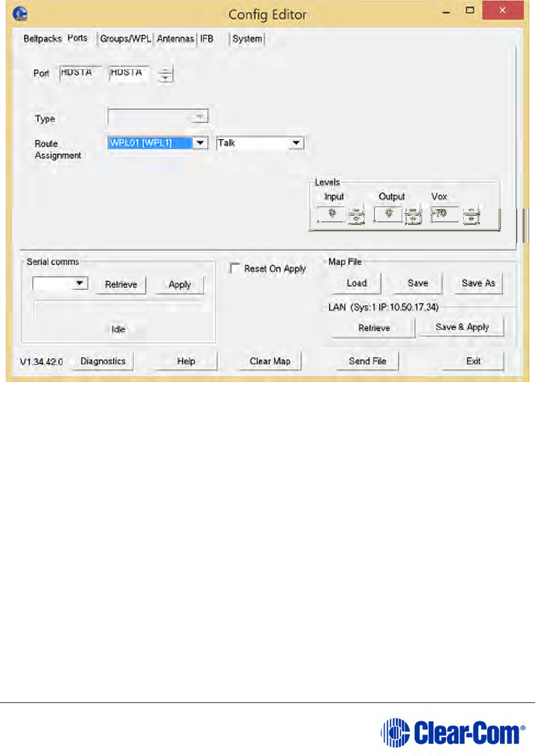Click the LAN (Sys:1 IP:10.50.17.34) label
535x756 pixels.
click(x=383, y=307)
